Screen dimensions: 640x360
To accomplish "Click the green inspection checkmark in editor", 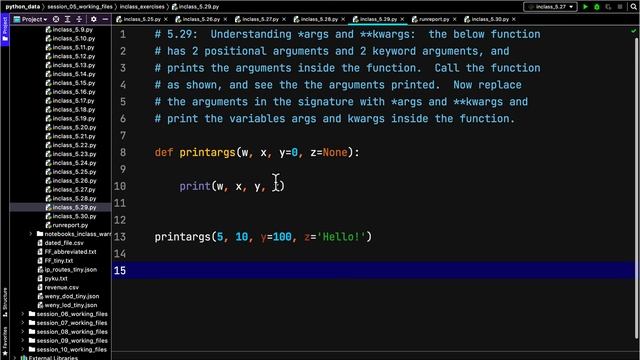I will [633, 31].
